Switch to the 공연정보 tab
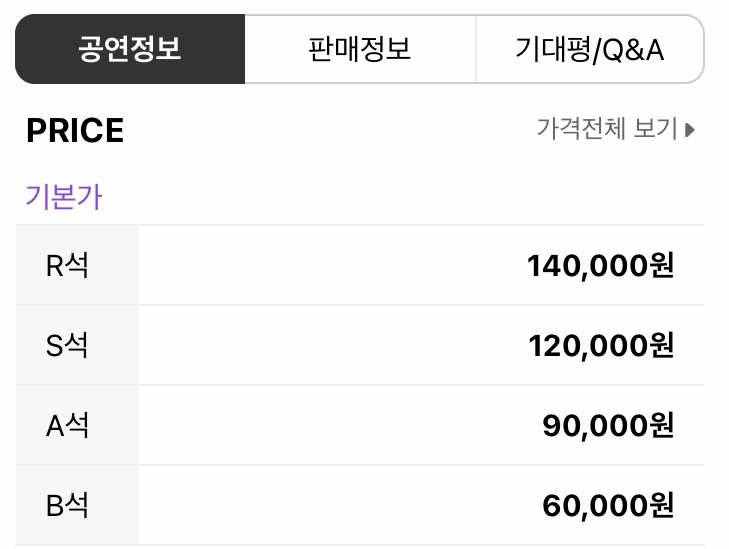The width and height of the screenshot is (729, 549). (130, 49)
